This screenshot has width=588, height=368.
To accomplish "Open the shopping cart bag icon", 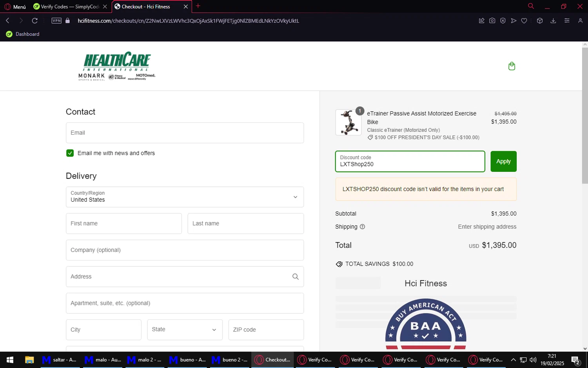I will pyautogui.click(x=512, y=66).
